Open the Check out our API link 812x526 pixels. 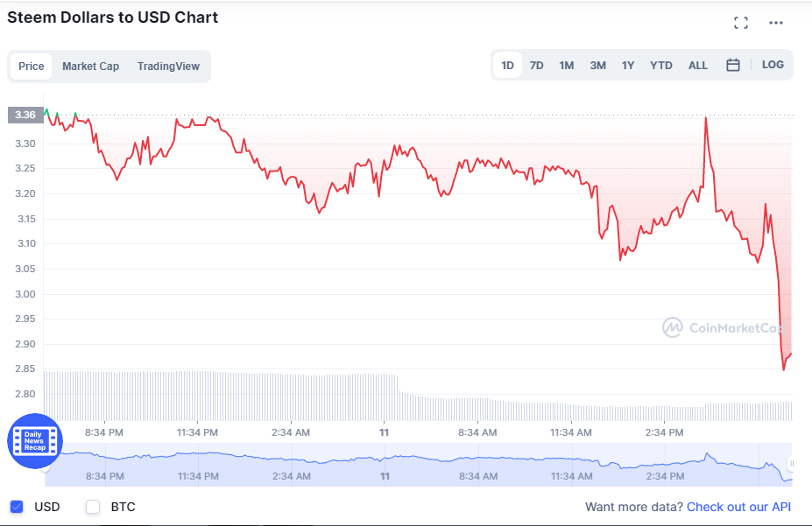pyautogui.click(x=738, y=507)
